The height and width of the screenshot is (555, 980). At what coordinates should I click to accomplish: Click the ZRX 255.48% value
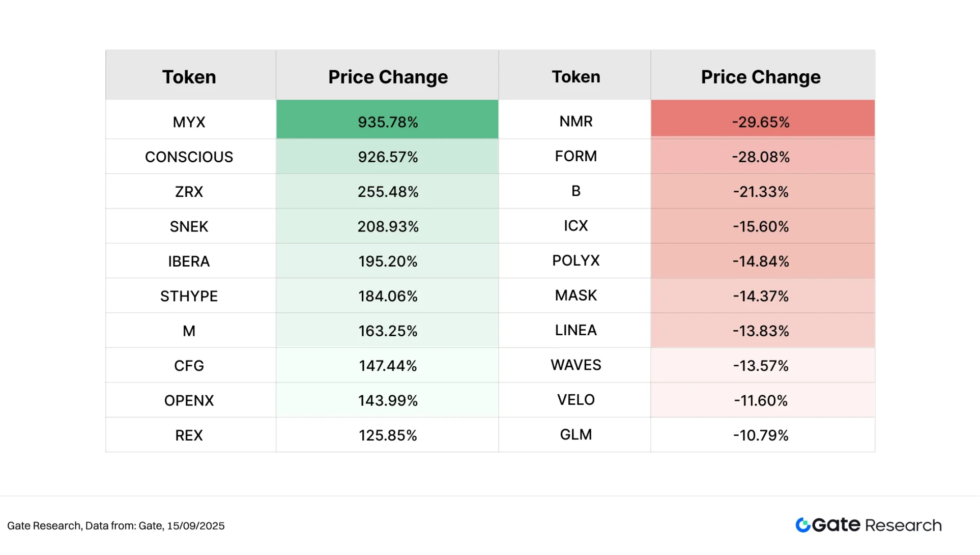388,192
